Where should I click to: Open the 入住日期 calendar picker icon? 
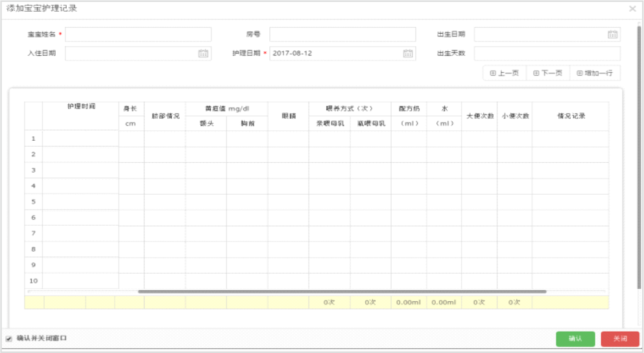[203, 53]
